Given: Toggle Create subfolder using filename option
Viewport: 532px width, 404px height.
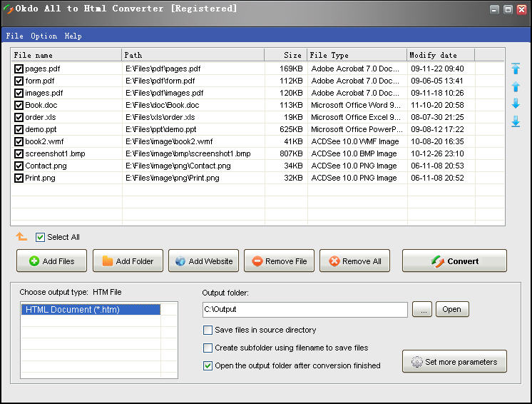Looking at the screenshot, I should click(x=208, y=348).
